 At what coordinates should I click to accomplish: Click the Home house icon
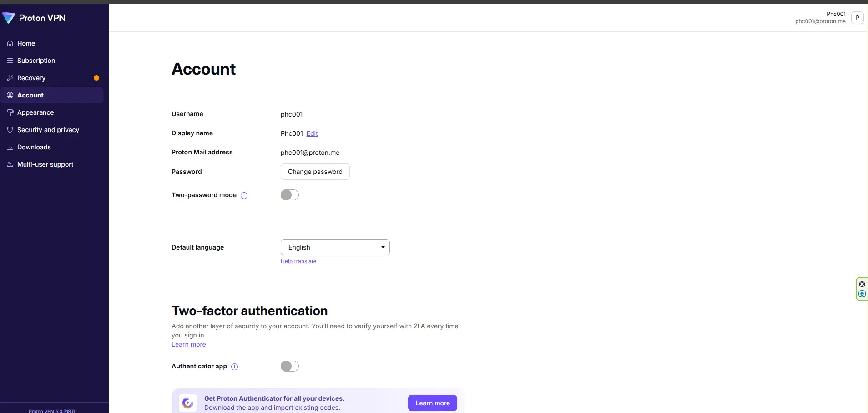coord(10,43)
